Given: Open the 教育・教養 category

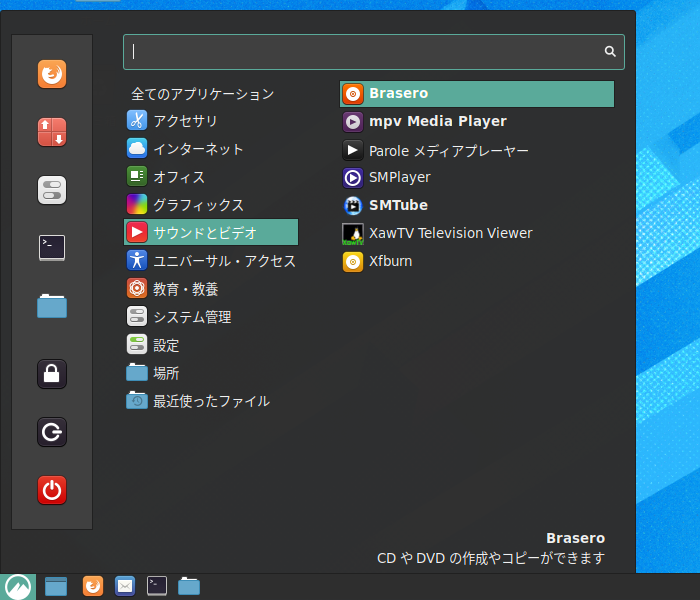Looking at the screenshot, I should (x=211, y=289).
